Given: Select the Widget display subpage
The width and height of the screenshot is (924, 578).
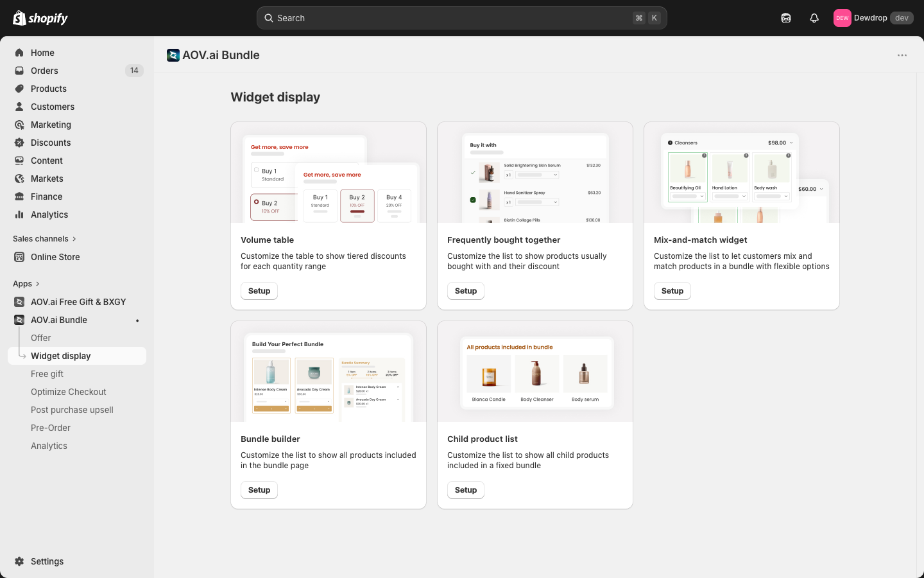Looking at the screenshot, I should coord(77,356).
